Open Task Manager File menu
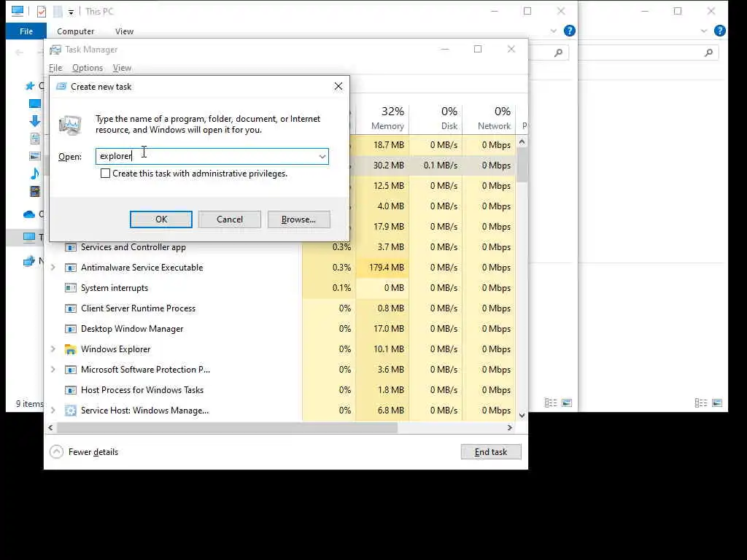This screenshot has width=747, height=560. tap(55, 68)
